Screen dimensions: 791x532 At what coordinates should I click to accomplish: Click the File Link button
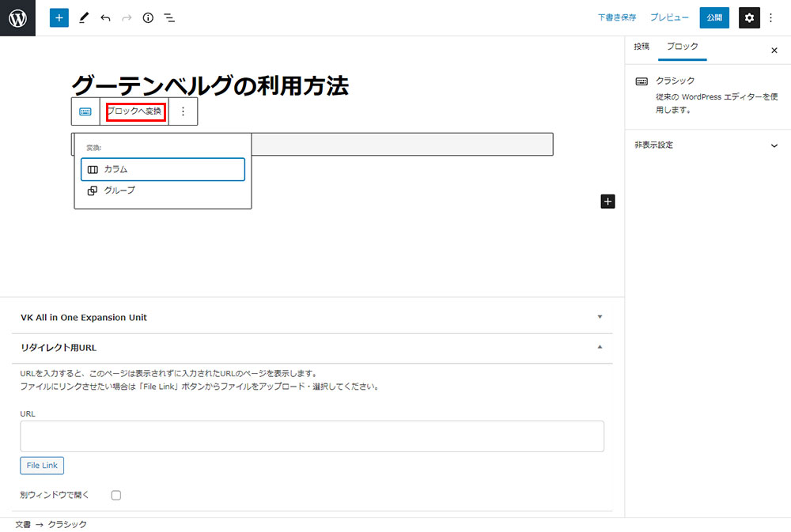(42, 466)
